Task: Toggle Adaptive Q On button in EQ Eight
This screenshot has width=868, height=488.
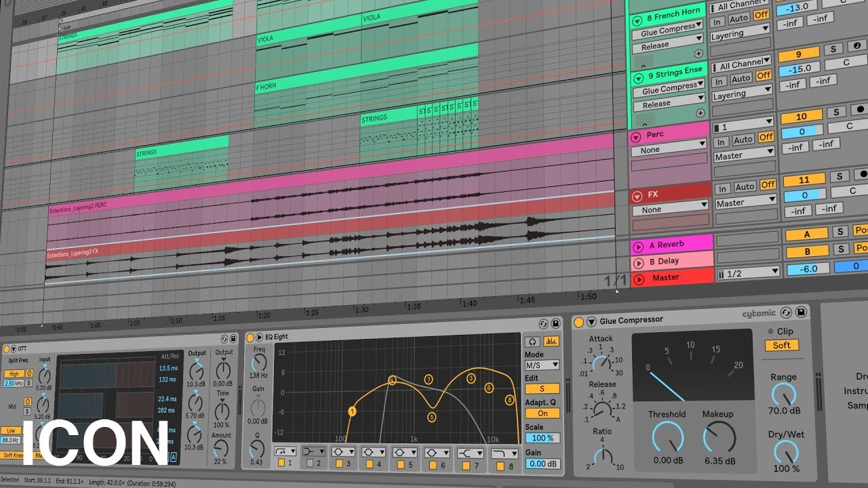Action: 542,413
